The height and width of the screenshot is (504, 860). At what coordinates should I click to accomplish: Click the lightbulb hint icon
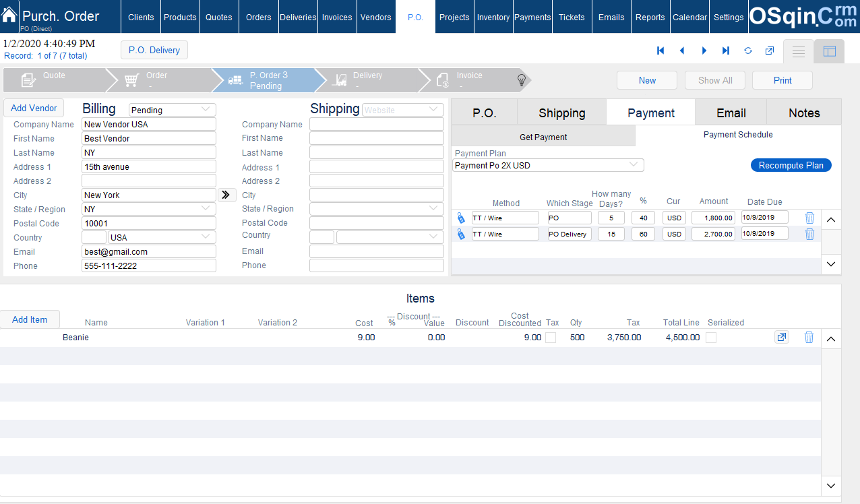[522, 80]
